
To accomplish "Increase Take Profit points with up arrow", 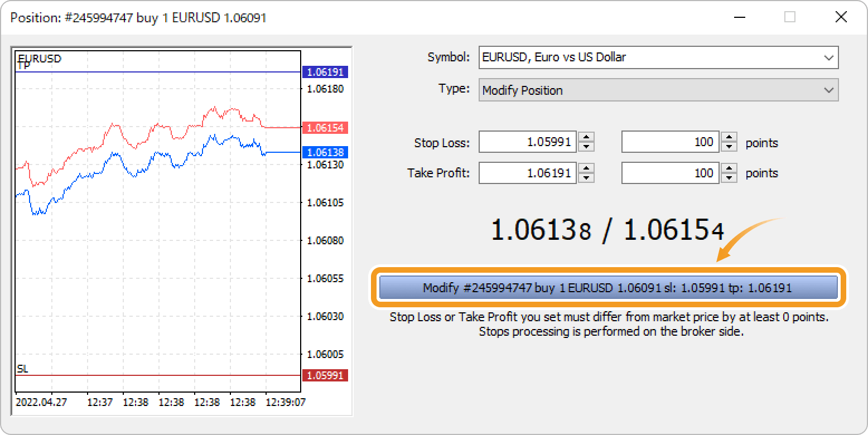I will (x=729, y=168).
